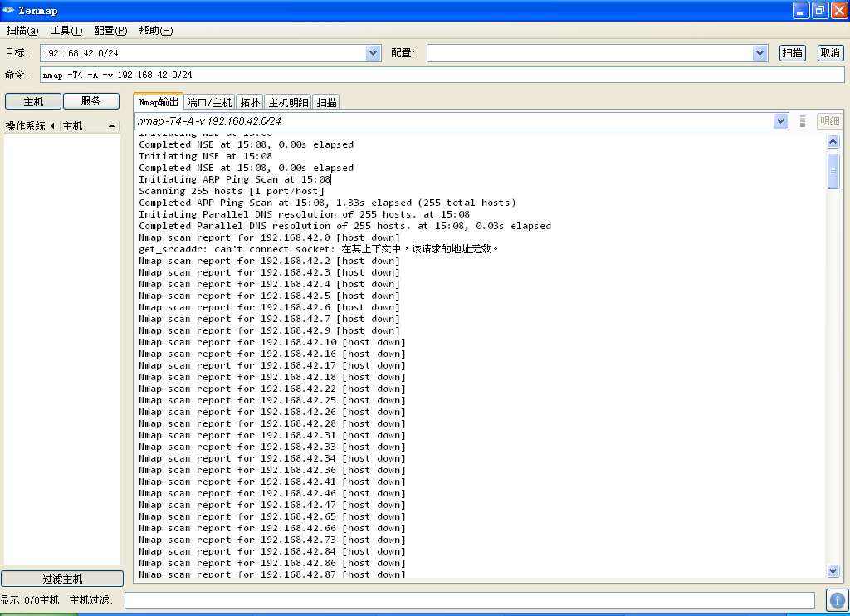Click the output scrollbar up arrow

point(833,141)
